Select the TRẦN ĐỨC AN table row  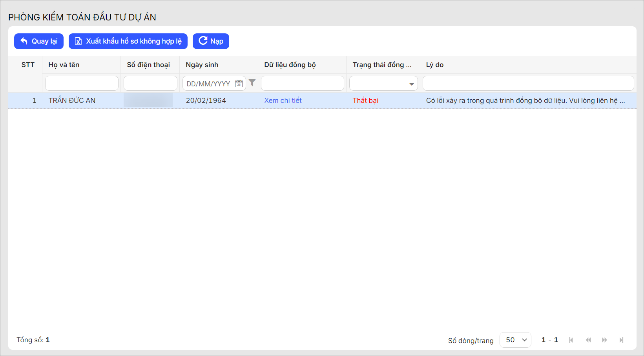tap(72, 100)
